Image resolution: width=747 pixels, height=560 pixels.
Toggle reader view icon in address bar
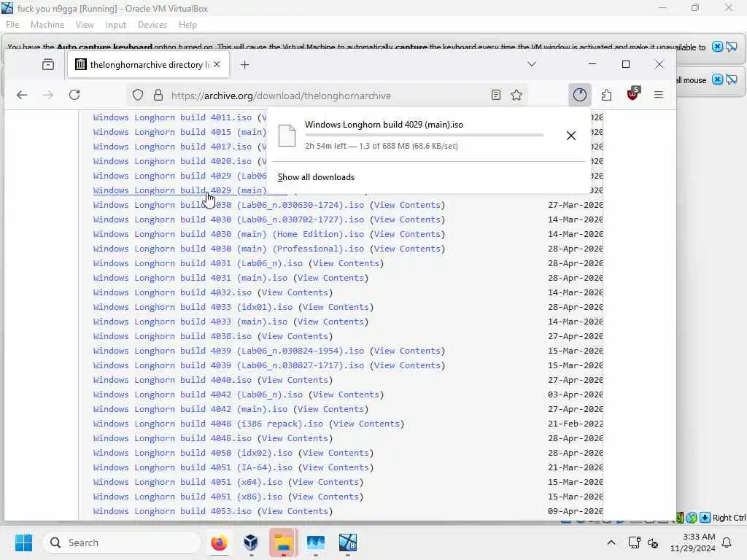496,96
